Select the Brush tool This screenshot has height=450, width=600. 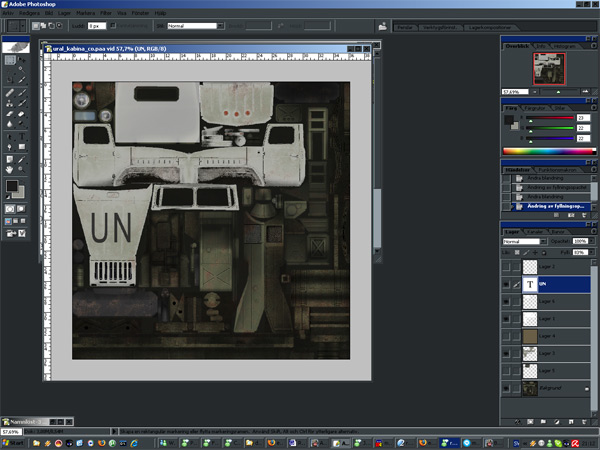click(x=22, y=92)
